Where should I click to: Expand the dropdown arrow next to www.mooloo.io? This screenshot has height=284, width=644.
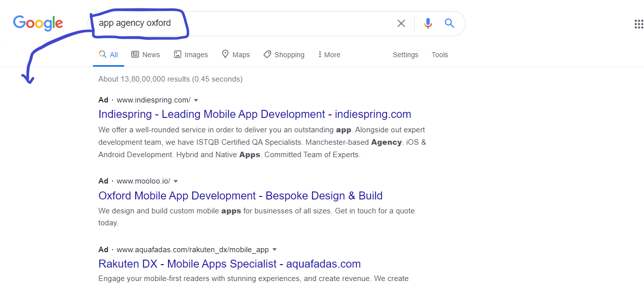click(175, 181)
